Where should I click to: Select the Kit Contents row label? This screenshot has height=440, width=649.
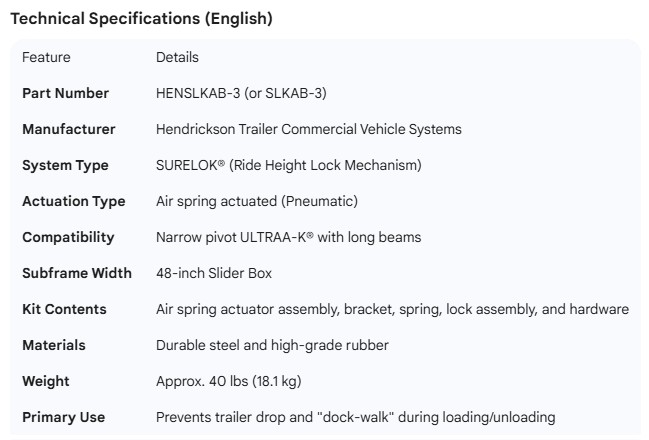[x=64, y=309]
